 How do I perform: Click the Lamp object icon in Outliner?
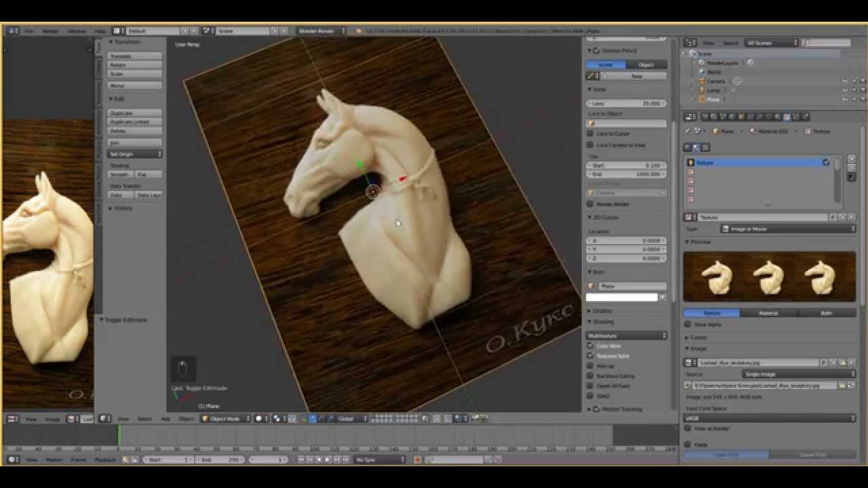point(702,89)
